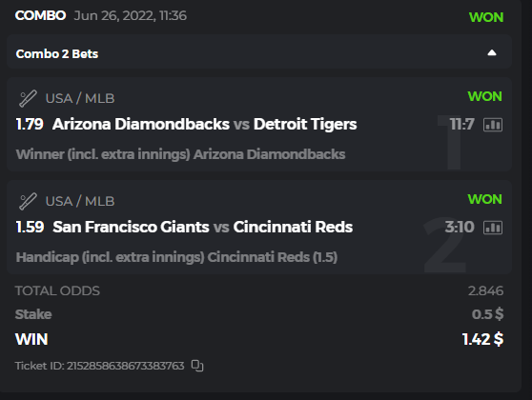Image resolution: width=532 pixels, height=400 pixels.
Task: Click the 1.79 odds value
Action: [x=30, y=124]
